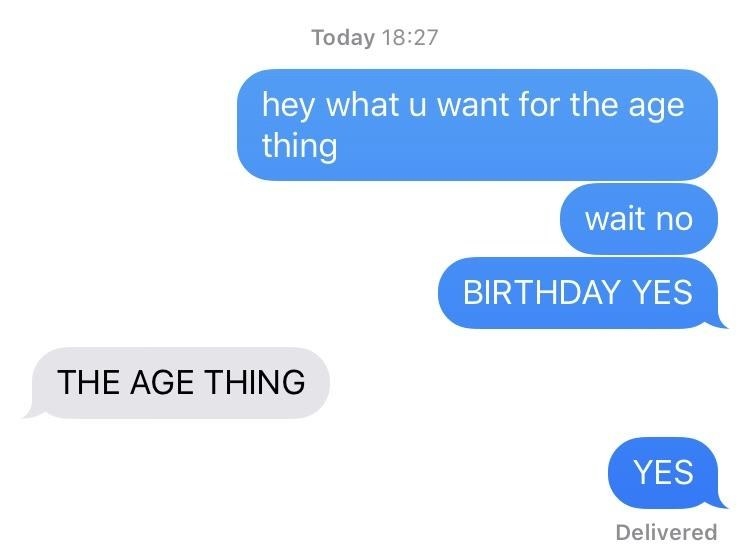Click the tail of the gray bubble

tap(30, 411)
